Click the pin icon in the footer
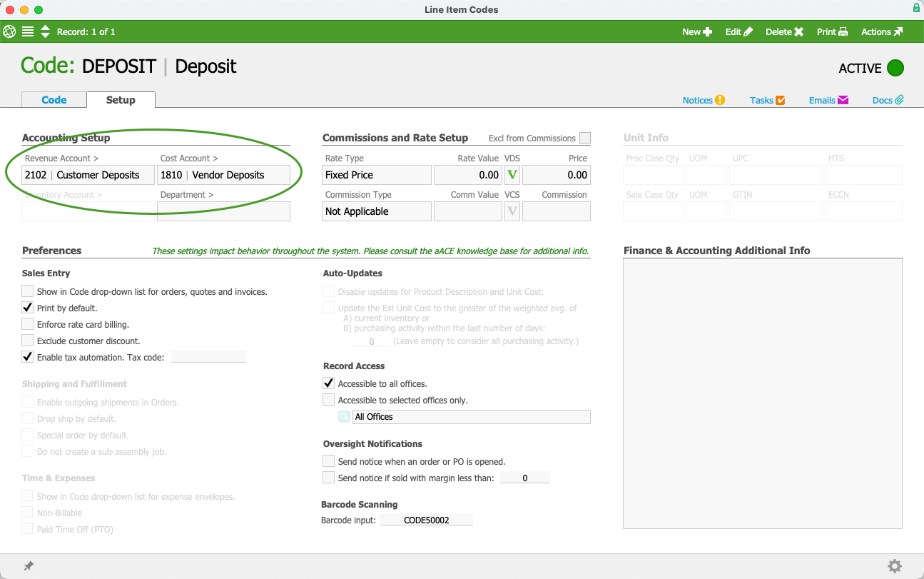The width and height of the screenshot is (924, 579). tap(29, 565)
